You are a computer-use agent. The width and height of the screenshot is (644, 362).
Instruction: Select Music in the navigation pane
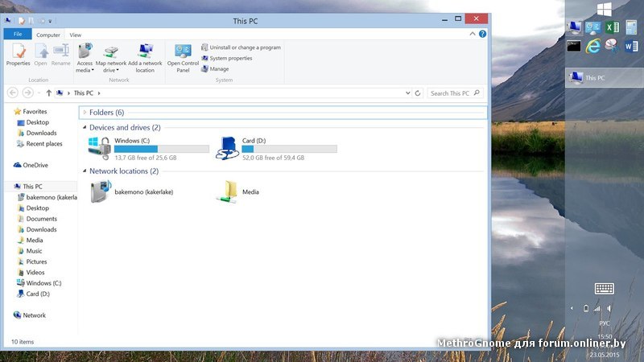coord(34,251)
